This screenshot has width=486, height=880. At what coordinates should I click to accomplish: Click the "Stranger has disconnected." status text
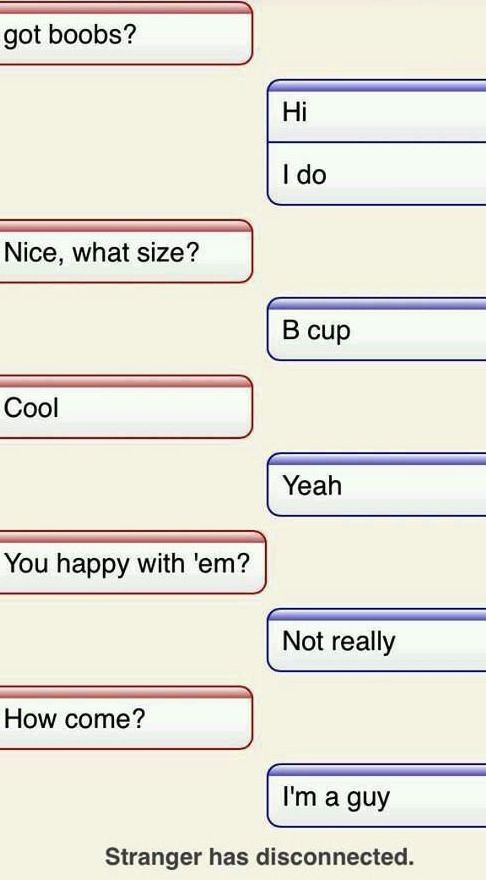(x=259, y=857)
